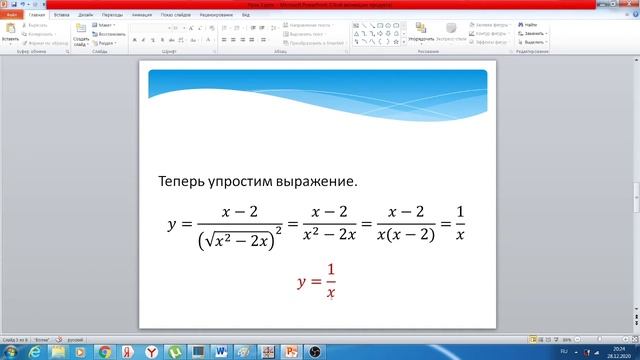
Task: Click the Упорядочить (arrange) icon
Action: [421, 28]
